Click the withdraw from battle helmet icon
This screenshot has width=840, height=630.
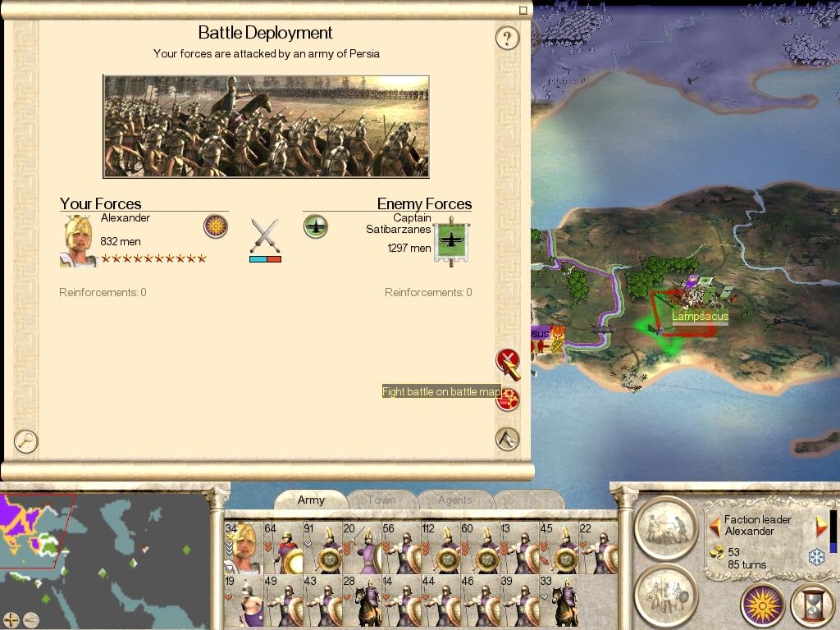click(x=507, y=439)
